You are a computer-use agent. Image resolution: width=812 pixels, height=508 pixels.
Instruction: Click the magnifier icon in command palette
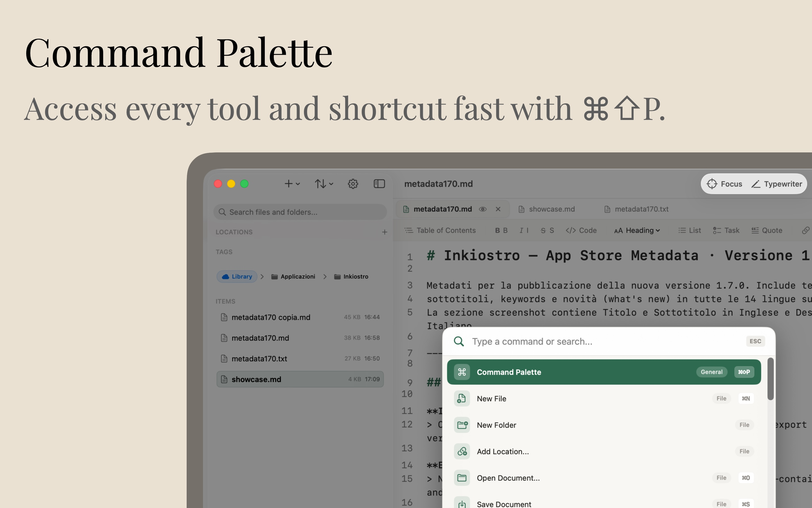(x=459, y=341)
